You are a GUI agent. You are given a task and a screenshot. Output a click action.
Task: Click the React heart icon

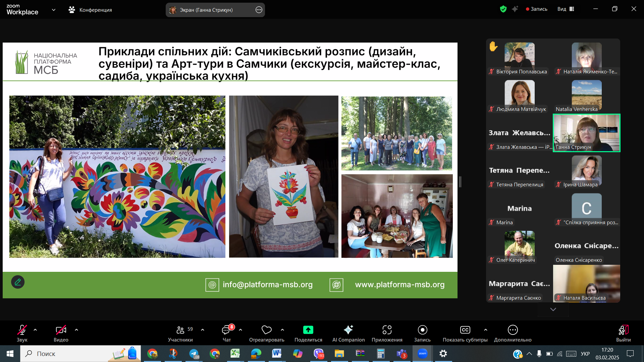[266, 330]
